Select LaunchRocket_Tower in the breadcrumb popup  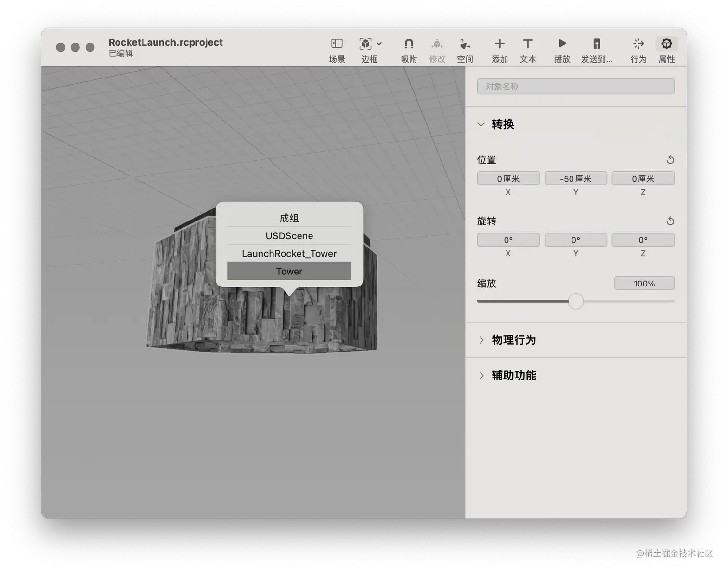(288, 253)
